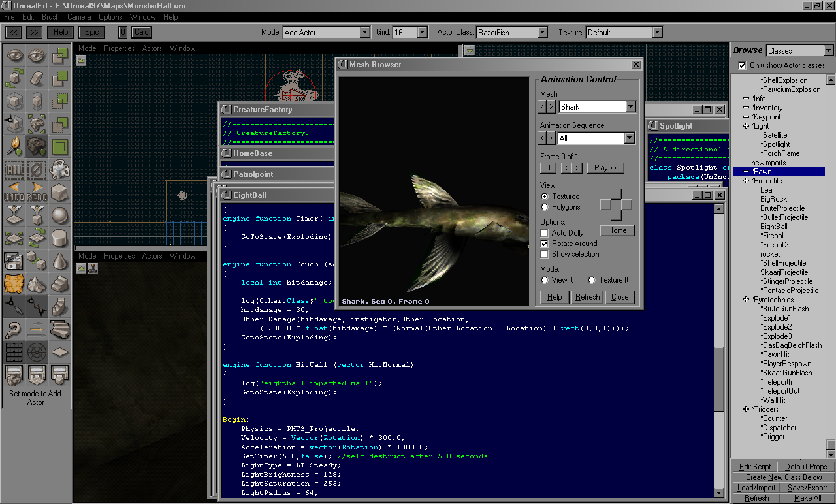Expand the *Projectile tree node
The width and height of the screenshot is (836, 504).
click(x=747, y=181)
